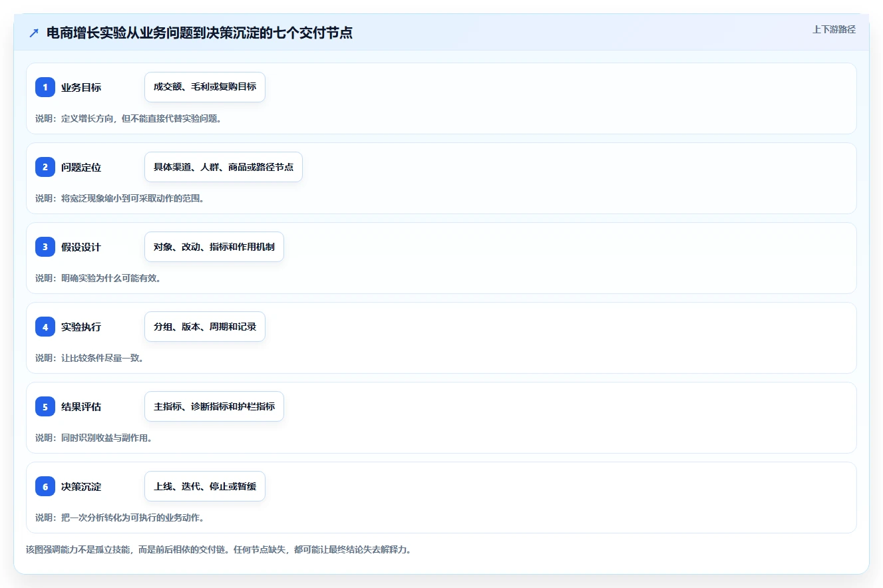883x588 pixels.
Task: Click the 问题定位 step label
Action: pos(81,168)
